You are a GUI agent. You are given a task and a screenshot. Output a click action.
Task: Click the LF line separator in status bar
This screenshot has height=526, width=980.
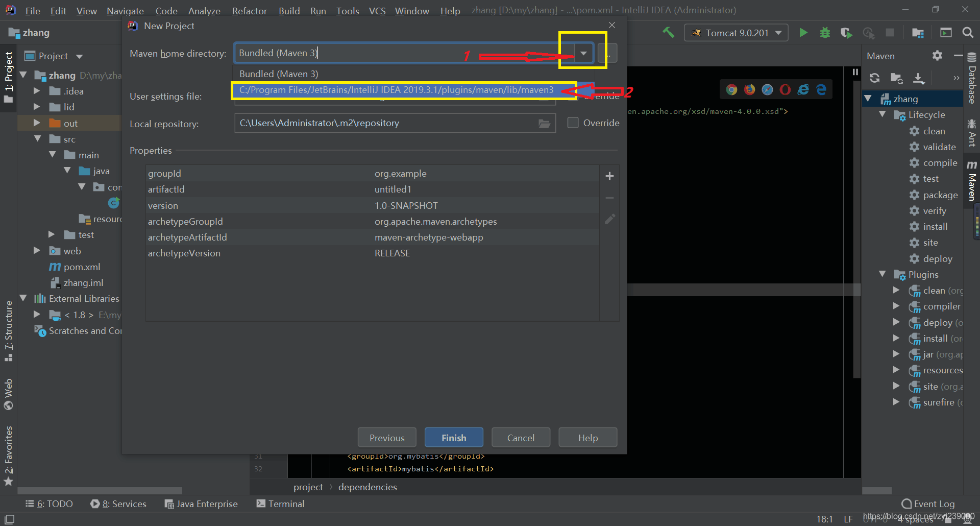(848, 519)
